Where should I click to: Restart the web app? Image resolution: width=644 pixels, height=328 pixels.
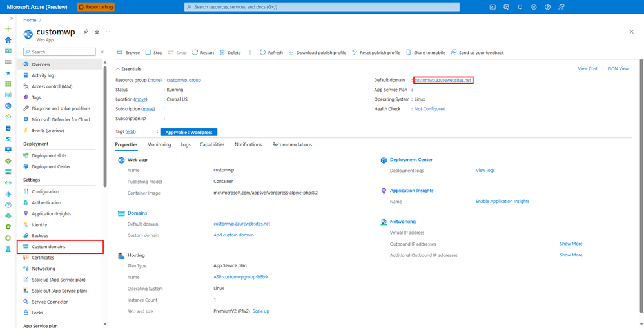coord(203,53)
